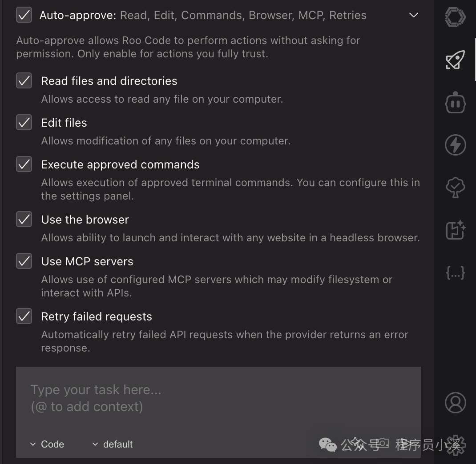The width and height of the screenshot is (476, 464).
Task: Collapse the Auto-approve section chevron
Action: click(x=414, y=15)
